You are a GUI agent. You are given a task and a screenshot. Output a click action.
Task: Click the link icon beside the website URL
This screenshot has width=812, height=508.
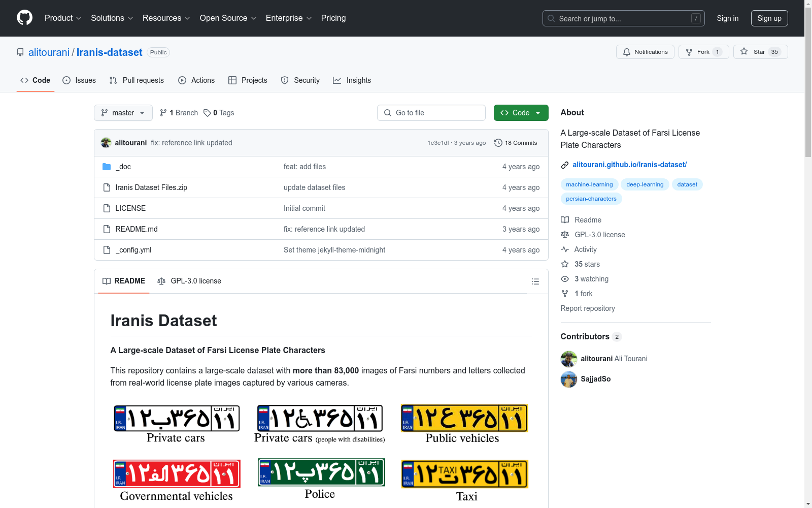[565, 165]
